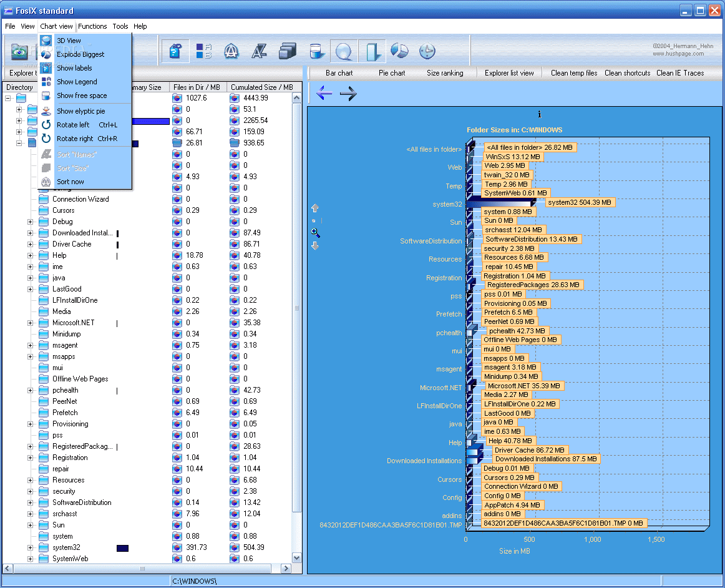Click the blue column bar toolbar icon
The image size is (725, 588).
click(x=371, y=51)
